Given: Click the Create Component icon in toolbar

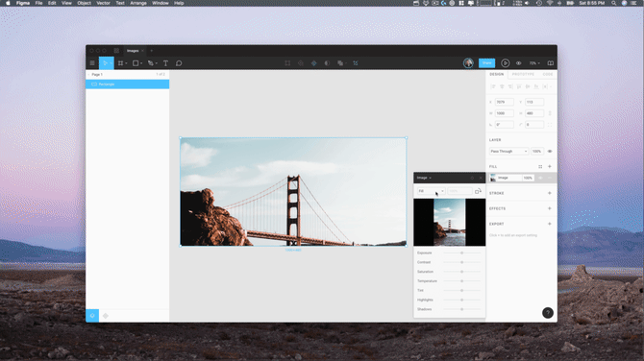Looking at the screenshot, I should [313, 63].
